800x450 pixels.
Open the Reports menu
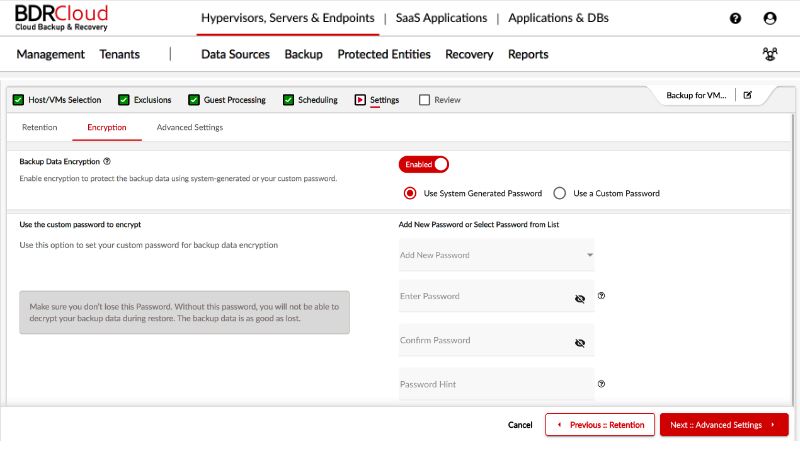(x=528, y=54)
